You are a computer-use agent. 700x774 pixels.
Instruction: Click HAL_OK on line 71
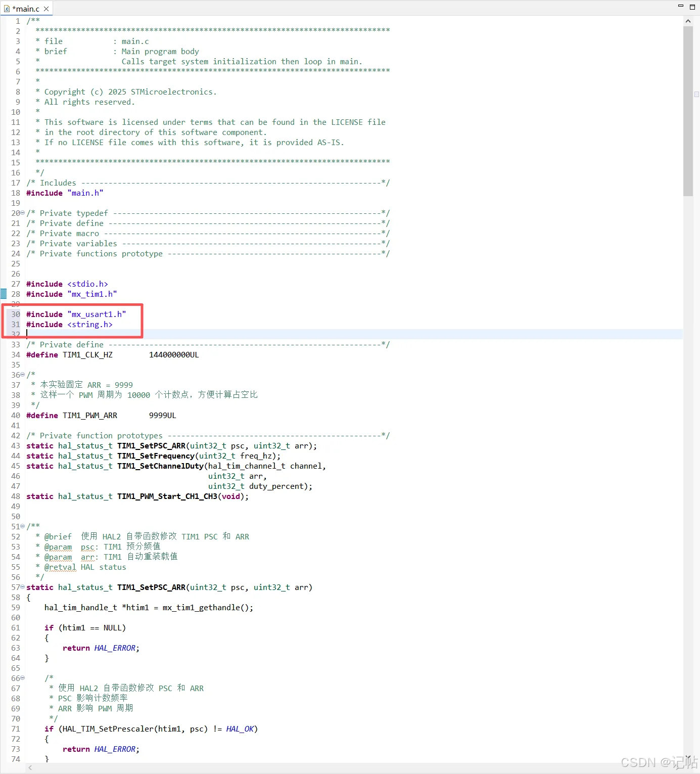click(240, 729)
